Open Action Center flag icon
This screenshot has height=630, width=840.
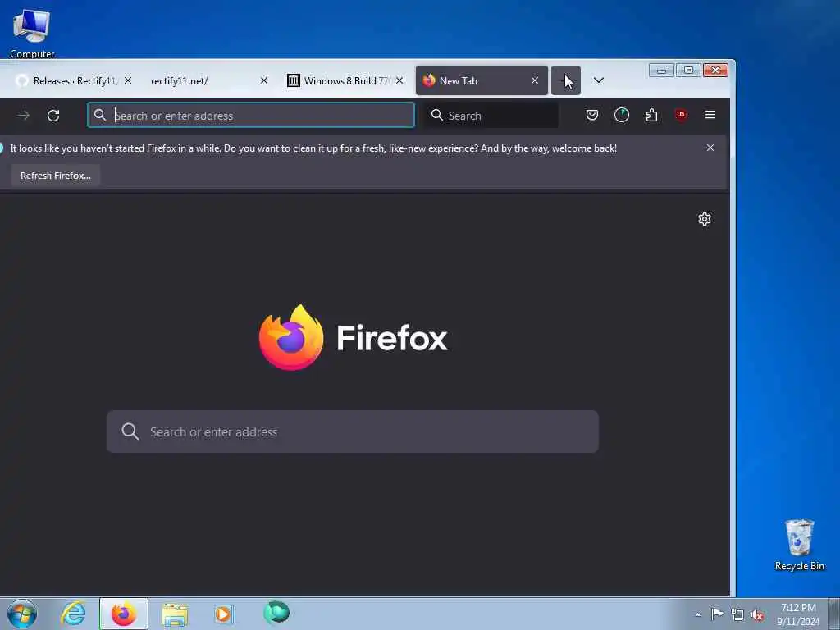click(x=717, y=614)
